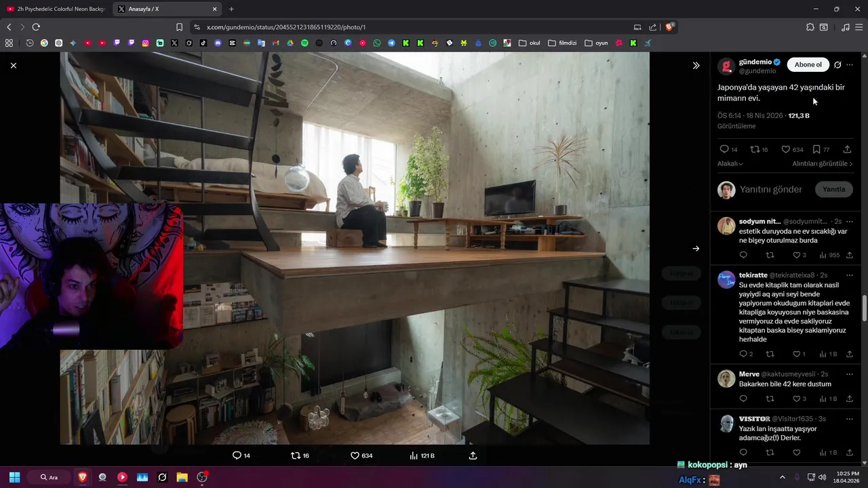
Task: Go back in browser history
Action: tap(9, 27)
